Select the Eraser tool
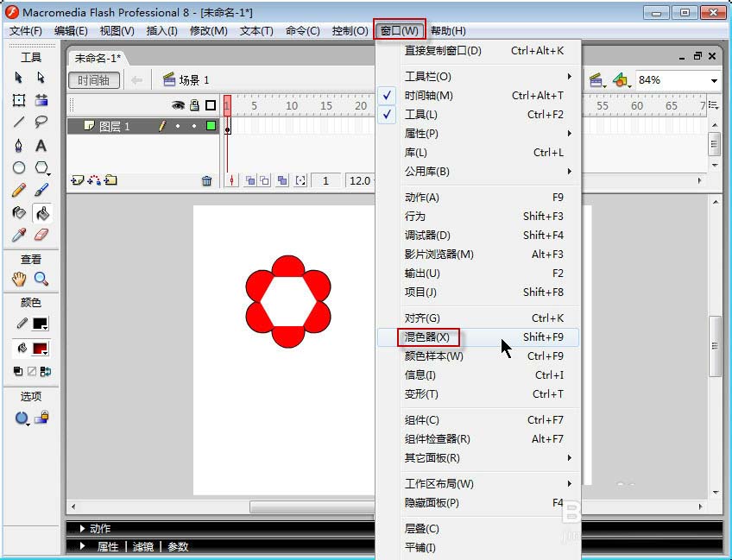 point(41,235)
